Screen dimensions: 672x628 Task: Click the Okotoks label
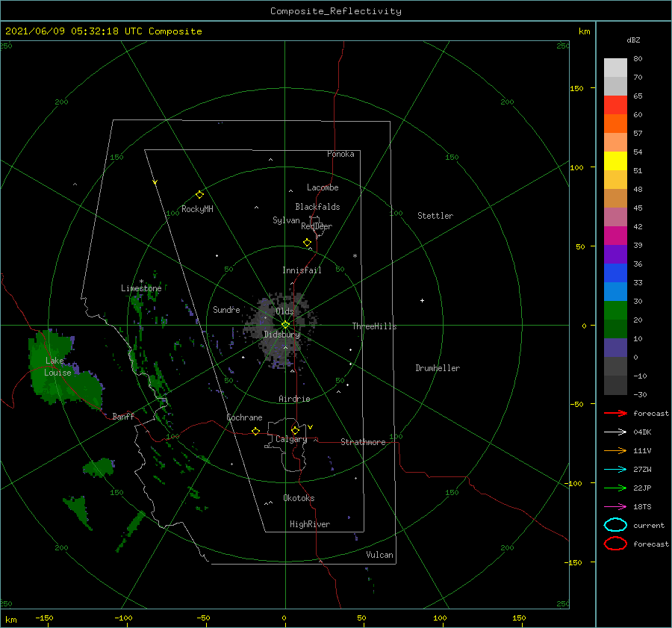299,498
